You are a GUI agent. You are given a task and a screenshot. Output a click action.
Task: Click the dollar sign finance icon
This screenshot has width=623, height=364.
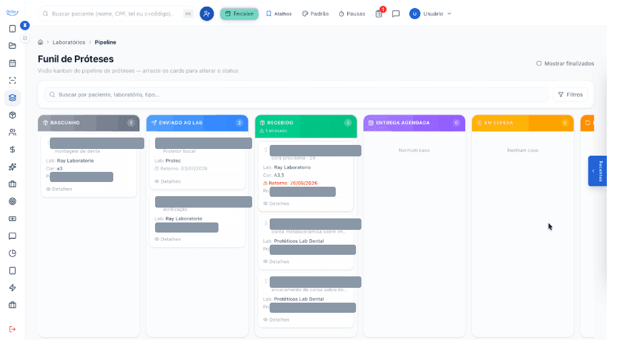pos(12,150)
